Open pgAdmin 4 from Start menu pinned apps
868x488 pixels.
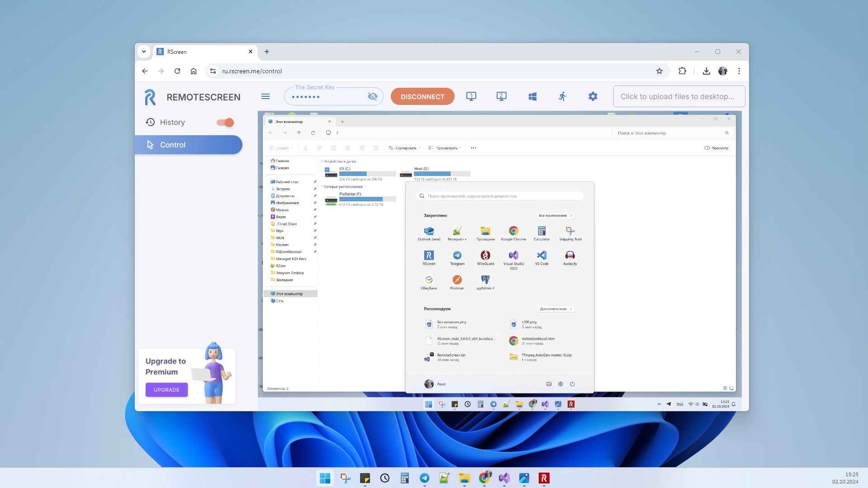(x=485, y=283)
